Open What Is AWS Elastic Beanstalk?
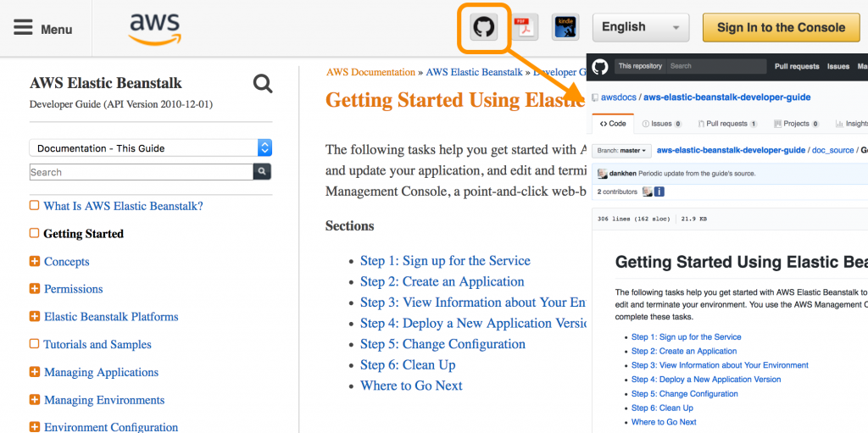868x433 pixels. (x=124, y=206)
